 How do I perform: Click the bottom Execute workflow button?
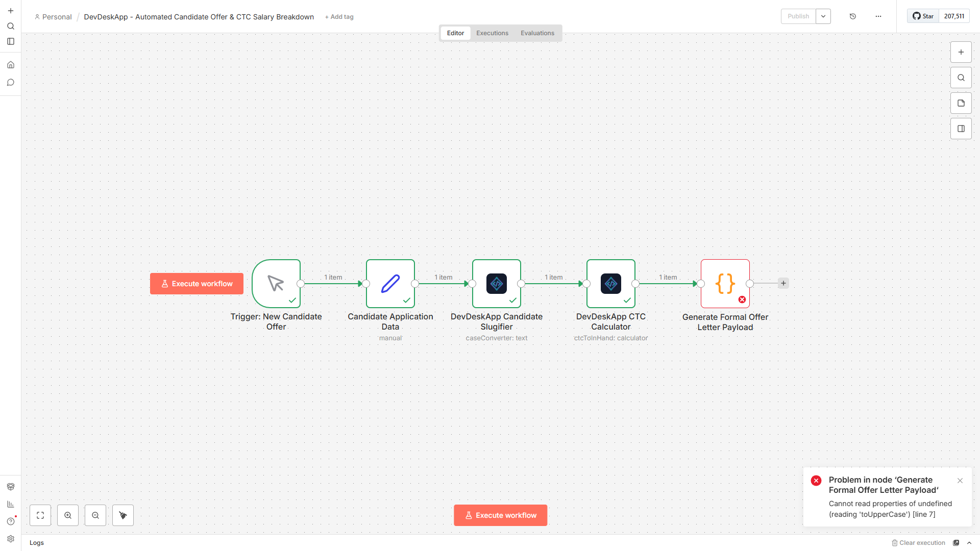coord(501,515)
